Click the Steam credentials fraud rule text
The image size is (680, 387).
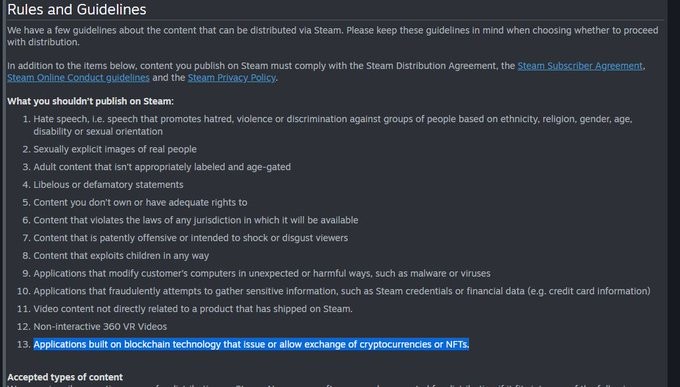tap(342, 291)
